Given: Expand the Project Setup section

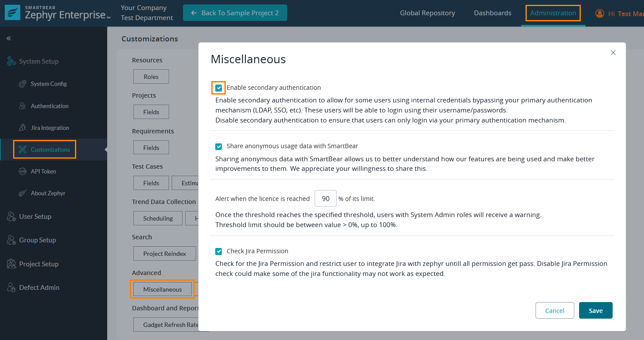Looking at the screenshot, I should (x=38, y=264).
